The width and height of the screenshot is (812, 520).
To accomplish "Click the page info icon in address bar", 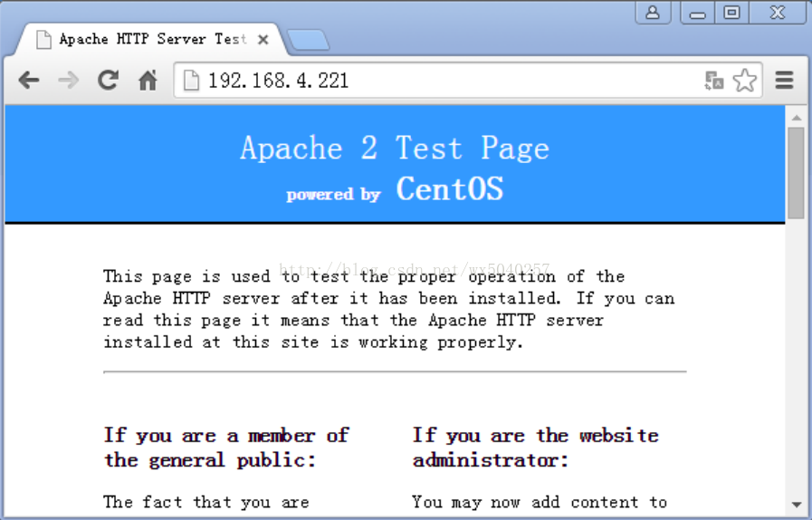I will pyautogui.click(x=192, y=81).
